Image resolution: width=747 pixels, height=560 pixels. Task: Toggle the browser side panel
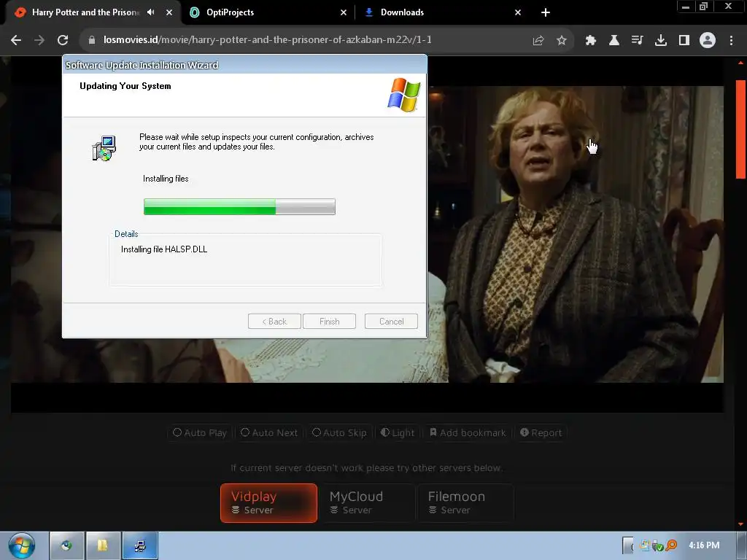point(684,41)
